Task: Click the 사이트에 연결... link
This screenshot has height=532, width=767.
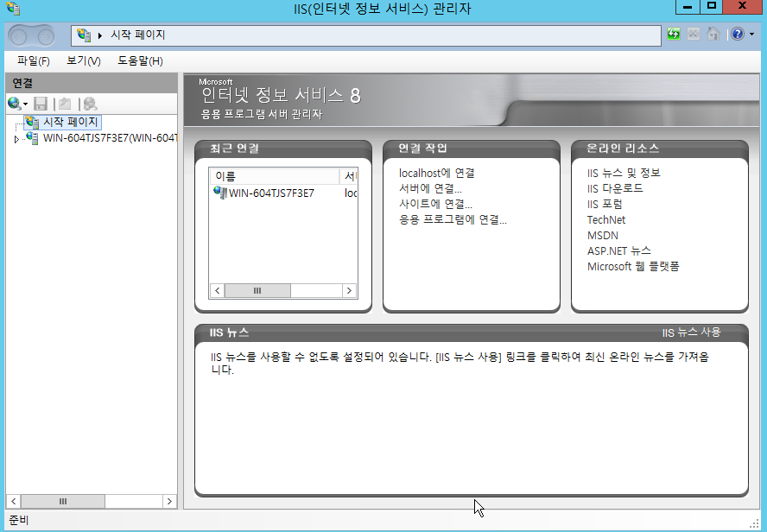Action: tap(435, 205)
